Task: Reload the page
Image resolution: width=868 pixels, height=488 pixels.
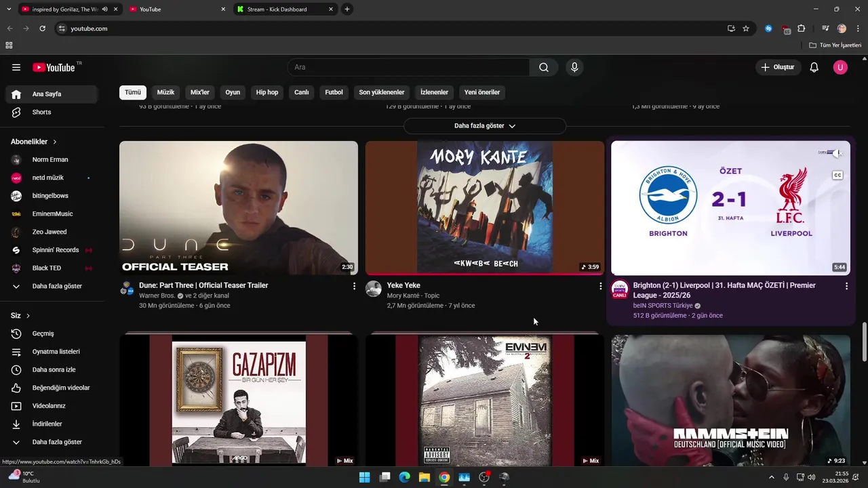Action: pyautogui.click(x=42, y=28)
